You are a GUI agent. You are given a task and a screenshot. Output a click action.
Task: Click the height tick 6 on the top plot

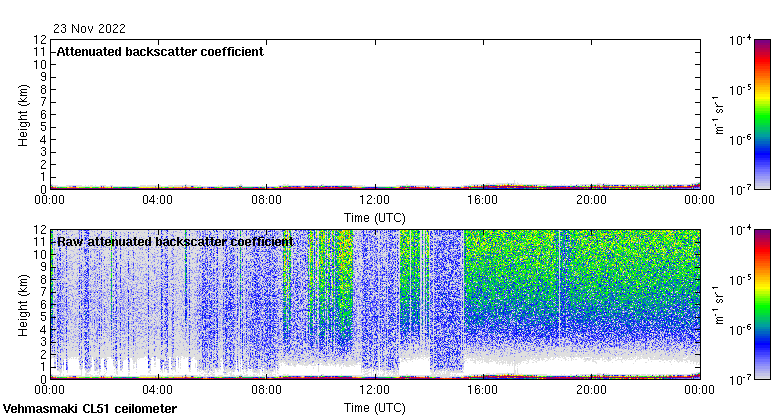coord(44,114)
